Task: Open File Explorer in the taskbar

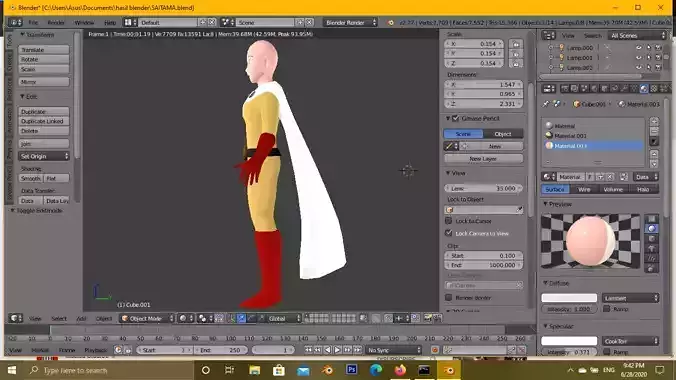Action: (x=254, y=370)
